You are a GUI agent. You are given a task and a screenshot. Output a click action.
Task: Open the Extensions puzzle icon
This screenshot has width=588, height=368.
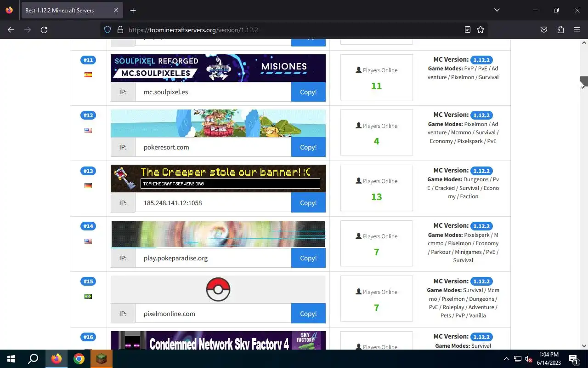click(x=560, y=29)
